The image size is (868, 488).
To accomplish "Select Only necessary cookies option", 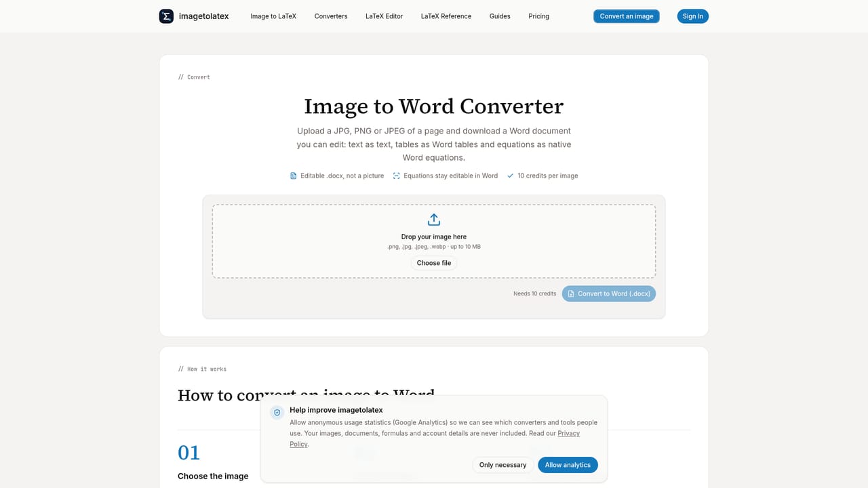I will pyautogui.click(x=502, y=465).
